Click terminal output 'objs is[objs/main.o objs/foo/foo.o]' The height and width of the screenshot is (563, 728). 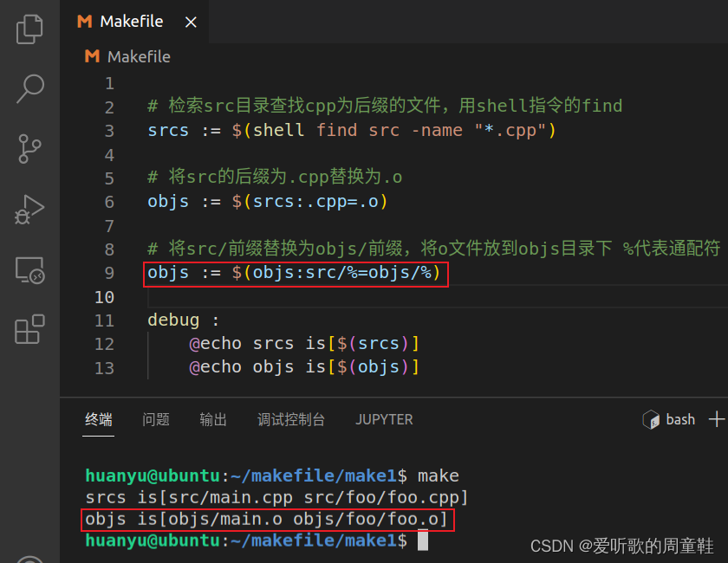[x=266, y=520]
